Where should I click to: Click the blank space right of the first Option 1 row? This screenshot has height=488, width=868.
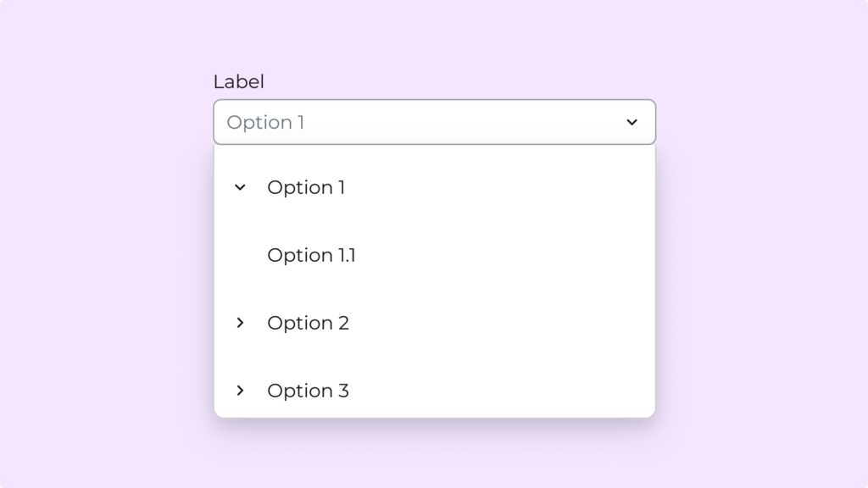click(x=509, y=187)
